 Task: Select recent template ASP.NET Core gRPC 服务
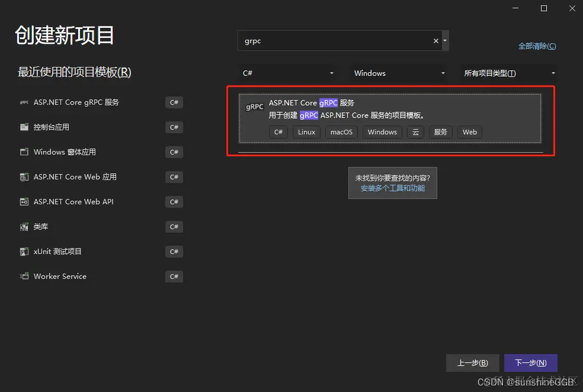coord(101,102)
